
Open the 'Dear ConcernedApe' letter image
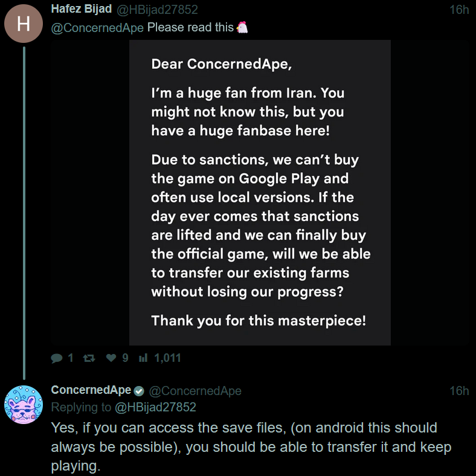tap(260, 193)
